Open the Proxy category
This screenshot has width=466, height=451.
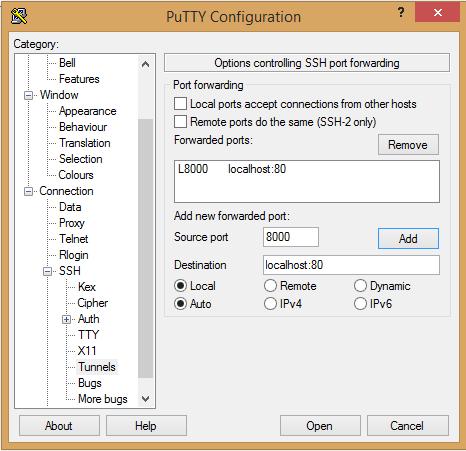(72, 223)
